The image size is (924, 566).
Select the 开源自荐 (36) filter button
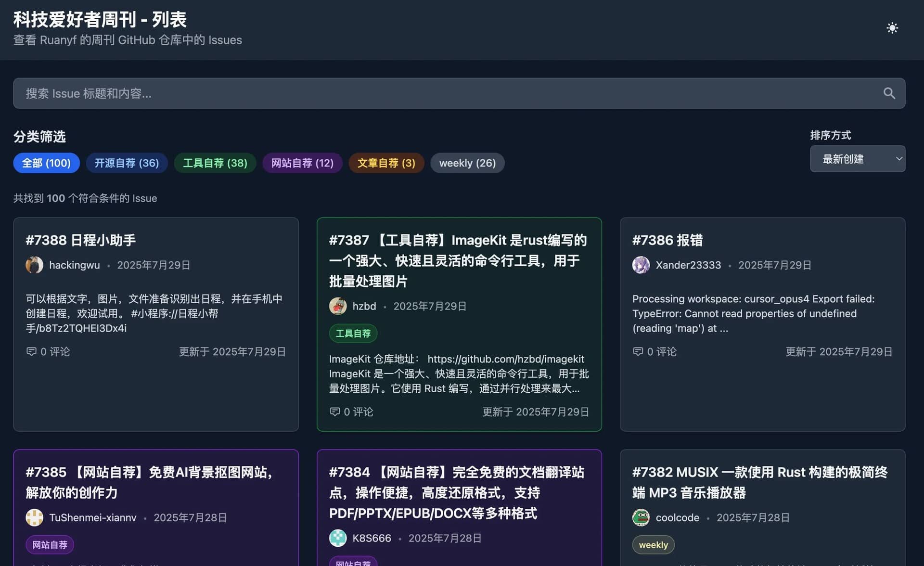click(x=127, y=163)
